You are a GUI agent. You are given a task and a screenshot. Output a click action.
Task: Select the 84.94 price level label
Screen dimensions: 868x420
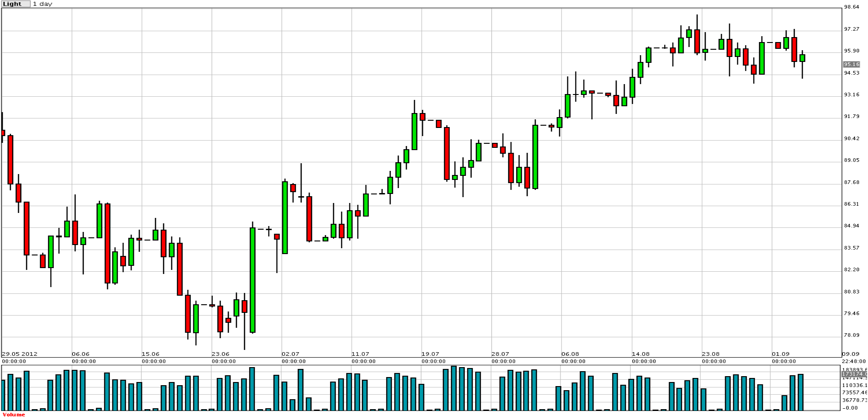point(852,226)
